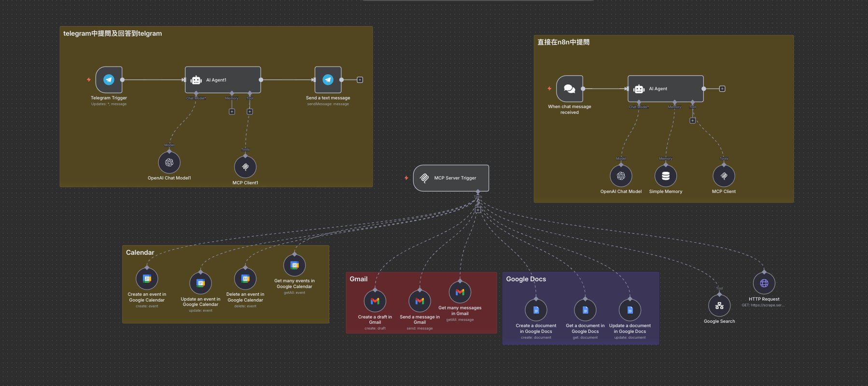Viewport: 868px width, 386px height.
Task: Open the AI Agent1 node
Action: coord(223,80)
